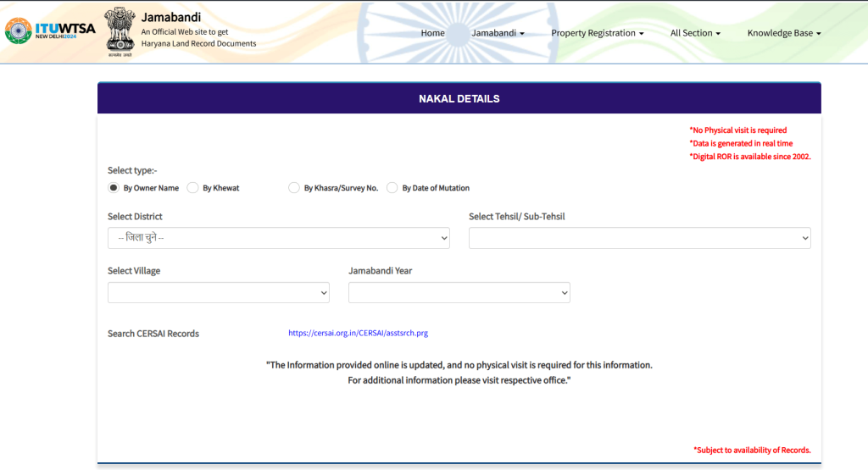Click the ITU WTSA New Delhi 2024 logo

(x=50, y=31)
